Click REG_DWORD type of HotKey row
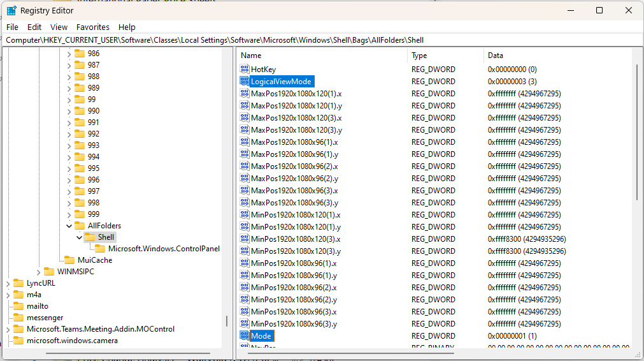 point(433,70)
